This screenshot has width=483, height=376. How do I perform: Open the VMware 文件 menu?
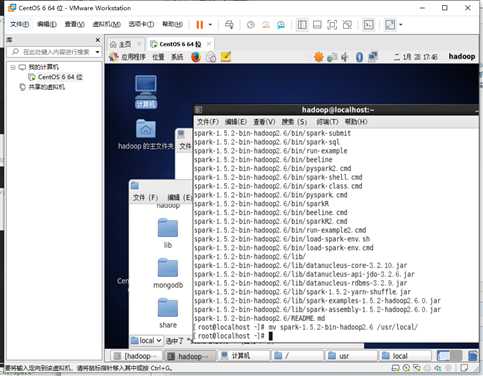pyautogui.click(x=19, y=24)
